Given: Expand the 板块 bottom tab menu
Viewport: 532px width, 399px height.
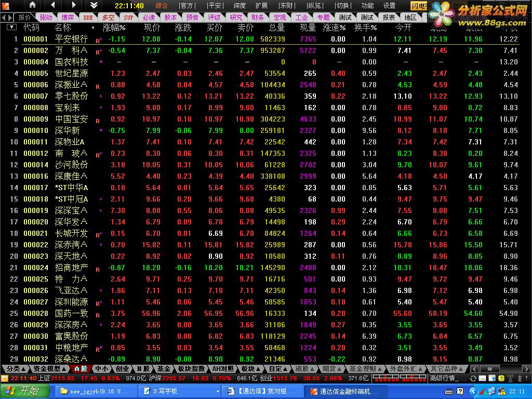Looking at the screenshot, I should (x=250, y=368).
